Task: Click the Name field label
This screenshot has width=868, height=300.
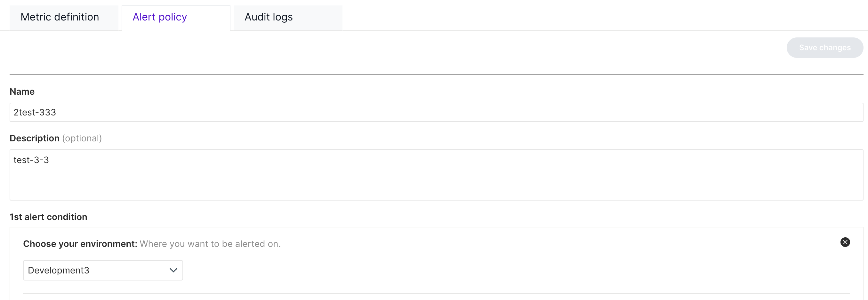Action: click(22, 91)
